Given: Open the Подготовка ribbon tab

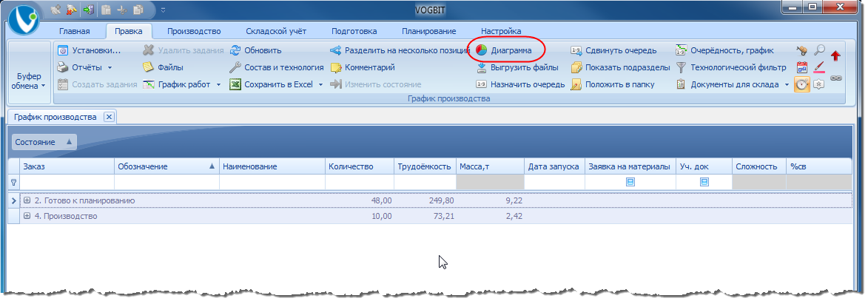Looking at the screenshot, I should point(354,31).
